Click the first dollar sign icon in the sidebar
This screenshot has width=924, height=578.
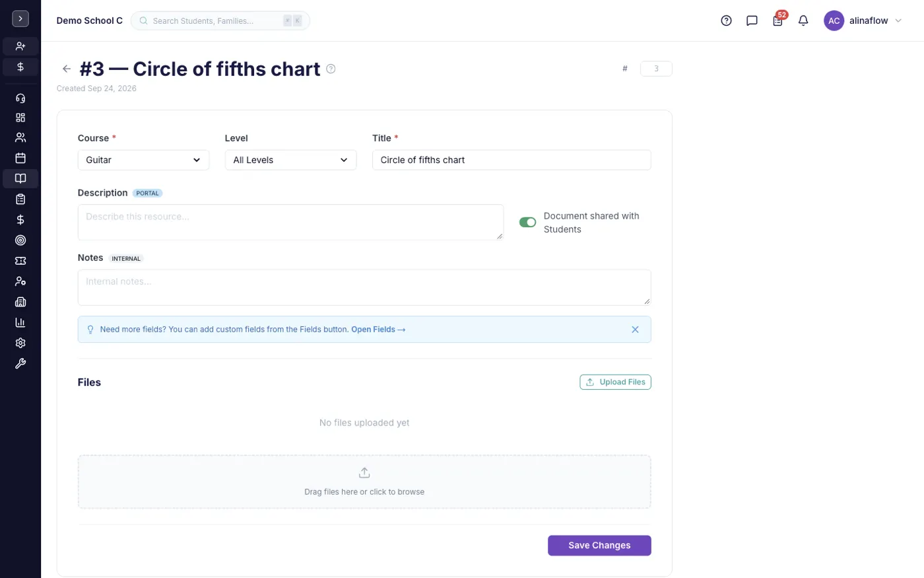coord(20,67)
